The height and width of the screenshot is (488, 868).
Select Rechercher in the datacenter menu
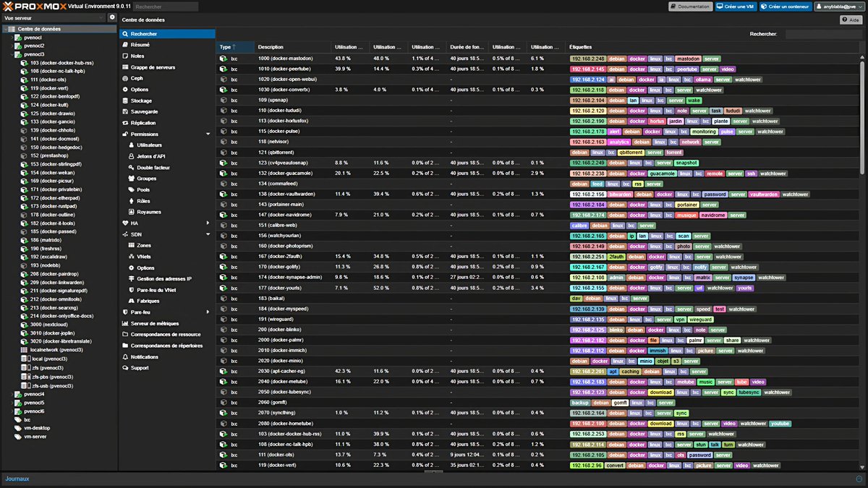167,33
